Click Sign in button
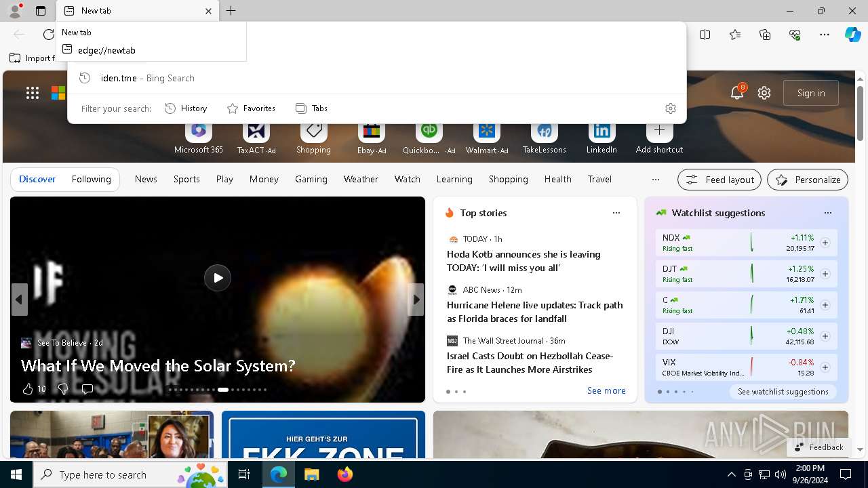 [x=811, y=93]
